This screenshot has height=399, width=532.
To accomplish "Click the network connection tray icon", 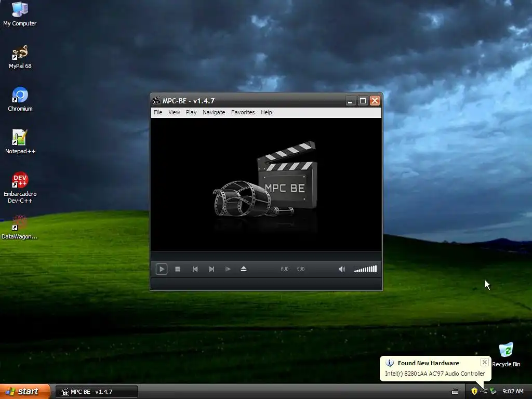I will [x=484, y=392].
